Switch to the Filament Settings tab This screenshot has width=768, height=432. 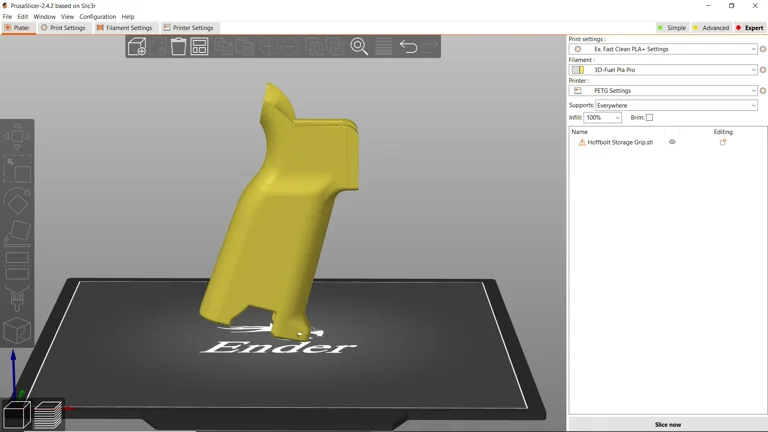tap(125, 28)
